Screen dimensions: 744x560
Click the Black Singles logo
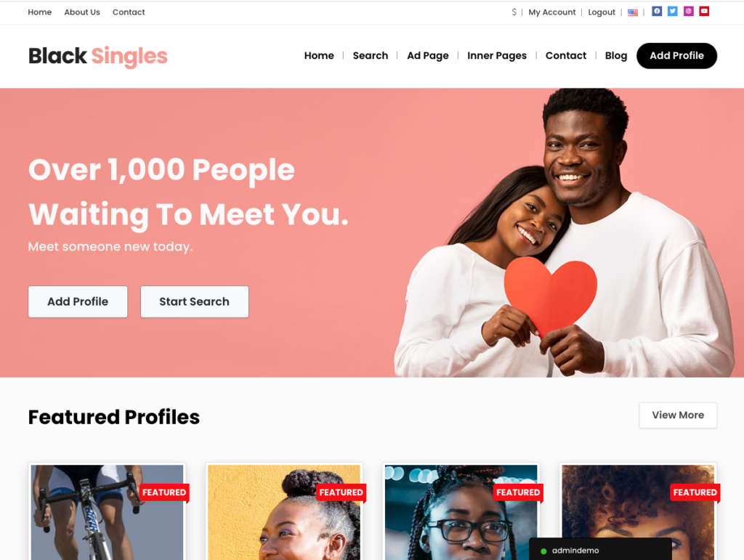(98, 56)
